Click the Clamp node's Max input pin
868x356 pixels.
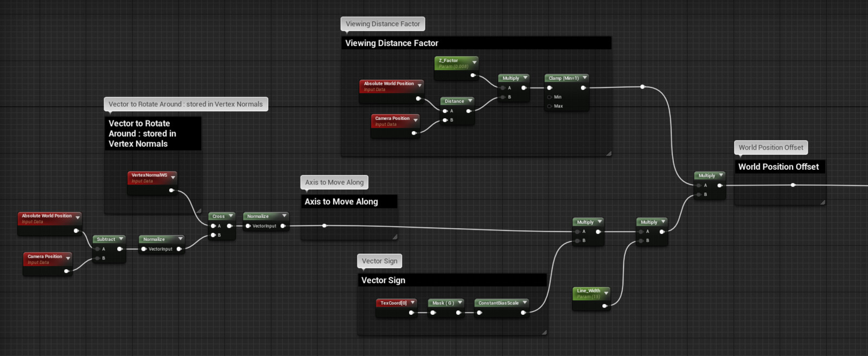[550, 106]
